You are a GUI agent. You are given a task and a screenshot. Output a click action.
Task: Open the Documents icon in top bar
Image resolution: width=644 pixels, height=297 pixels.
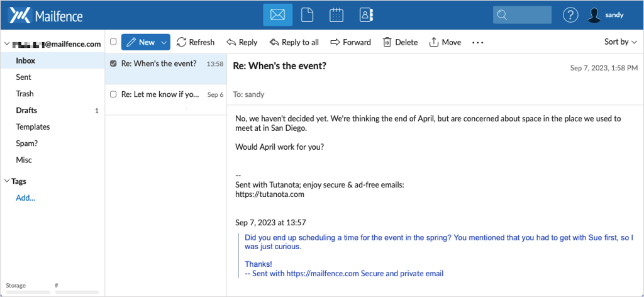pyautogui.click(x=307, y=15)
